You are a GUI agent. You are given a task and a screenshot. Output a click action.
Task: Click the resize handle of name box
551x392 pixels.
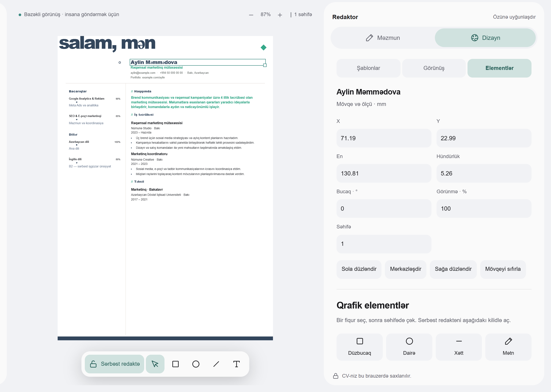265,65
